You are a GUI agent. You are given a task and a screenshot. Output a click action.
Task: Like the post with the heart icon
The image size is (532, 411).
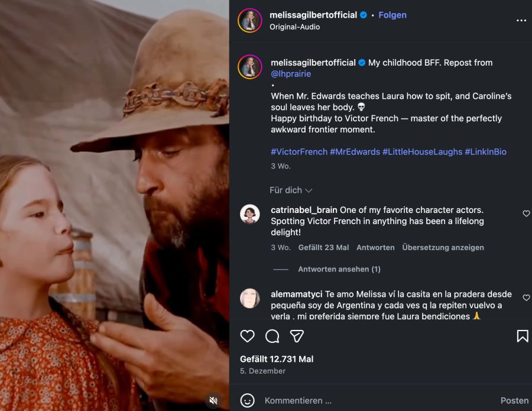click(x=248, y=336)
